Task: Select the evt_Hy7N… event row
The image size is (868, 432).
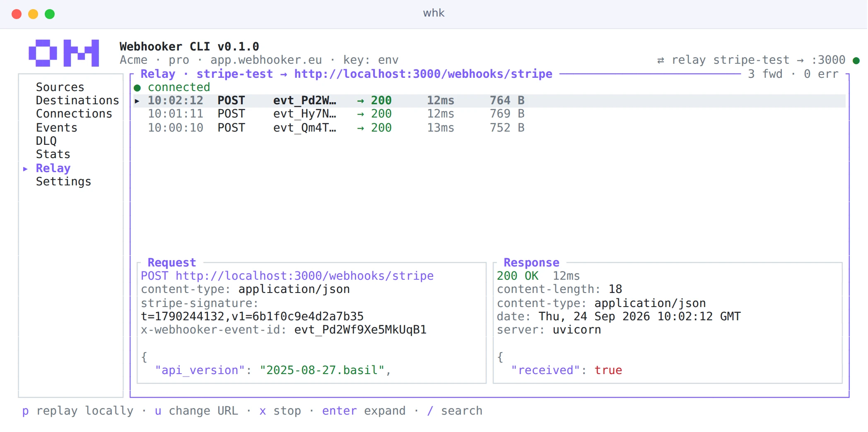Action: 489,114
